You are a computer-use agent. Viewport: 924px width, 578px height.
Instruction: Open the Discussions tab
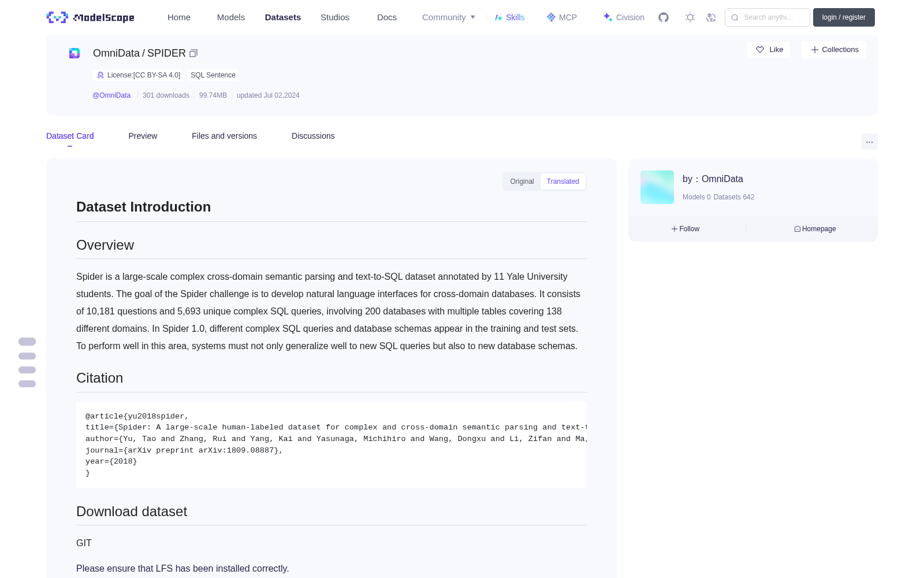pos(313,136)
